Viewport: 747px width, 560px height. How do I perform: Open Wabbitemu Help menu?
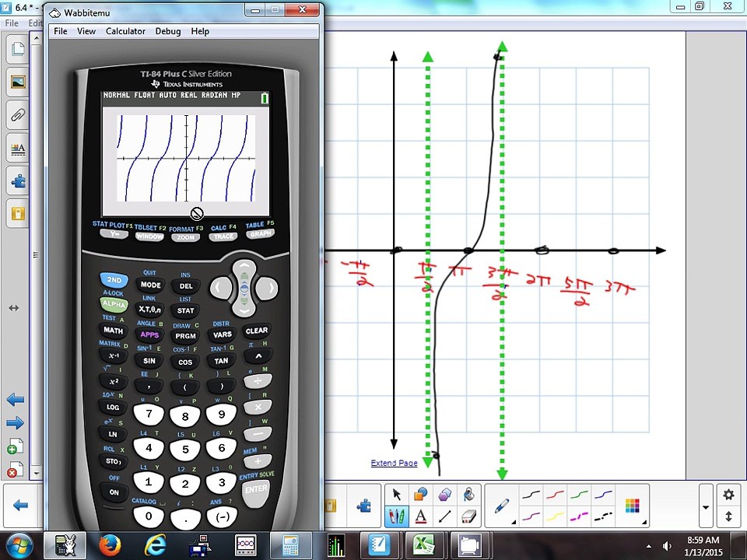click(x=200, y=31)
